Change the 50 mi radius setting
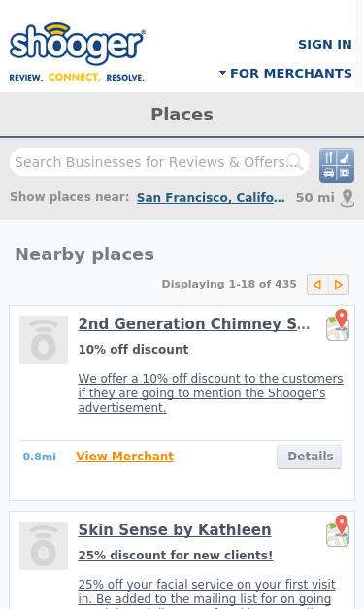The width and height of the screenshot is (364, 609). 315,198
